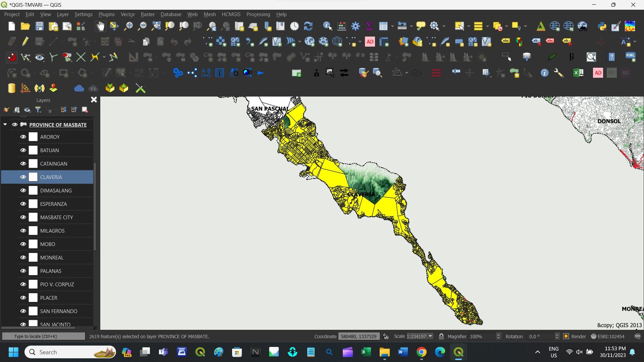Click the Save Project floppy icon
644x362 pixels.
click(39, 26)
